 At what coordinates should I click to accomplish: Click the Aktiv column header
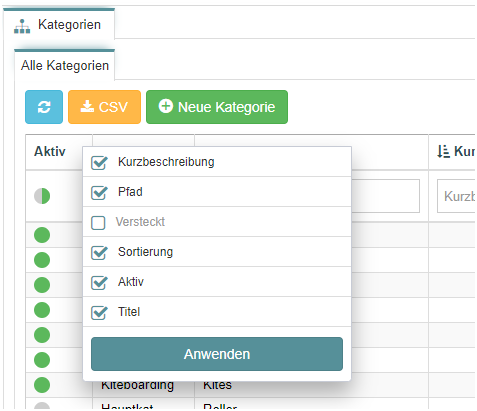(x=50, y=151)
